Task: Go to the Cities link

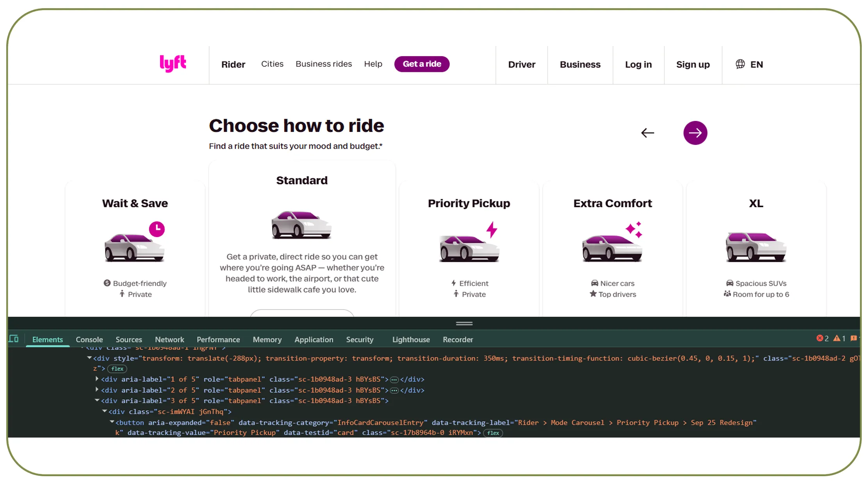Action: tap(272, 64)
